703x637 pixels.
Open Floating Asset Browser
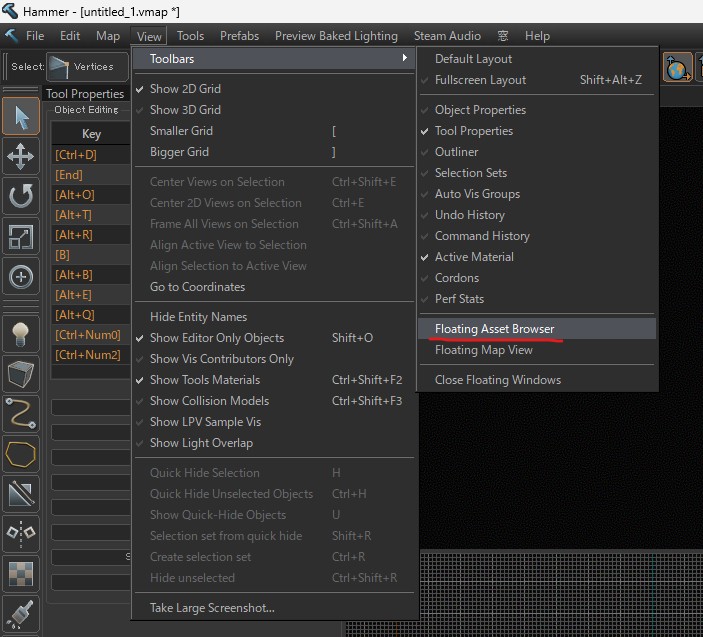(x=537, y=329)
